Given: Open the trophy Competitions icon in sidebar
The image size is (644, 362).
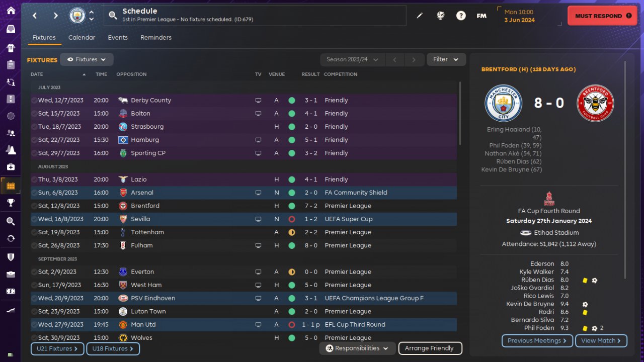Looking at the screenshot, I should [x=11, y=203].
